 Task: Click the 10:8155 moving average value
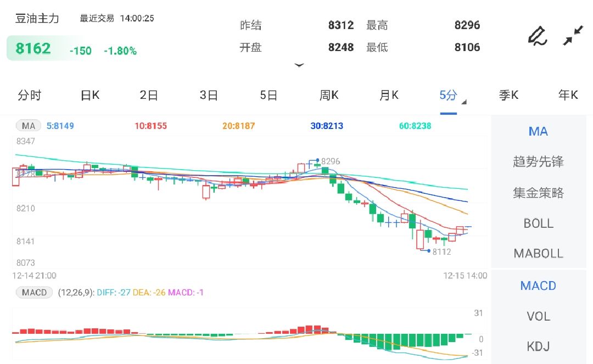150,126
